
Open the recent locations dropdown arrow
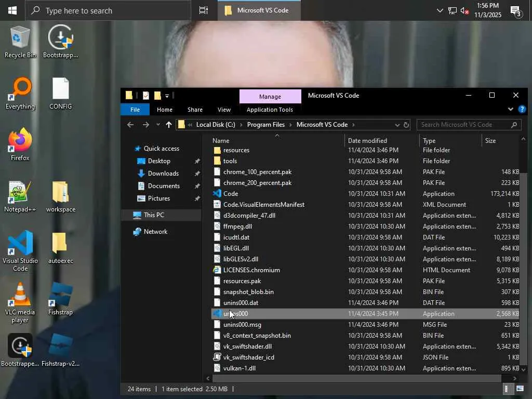158,125
